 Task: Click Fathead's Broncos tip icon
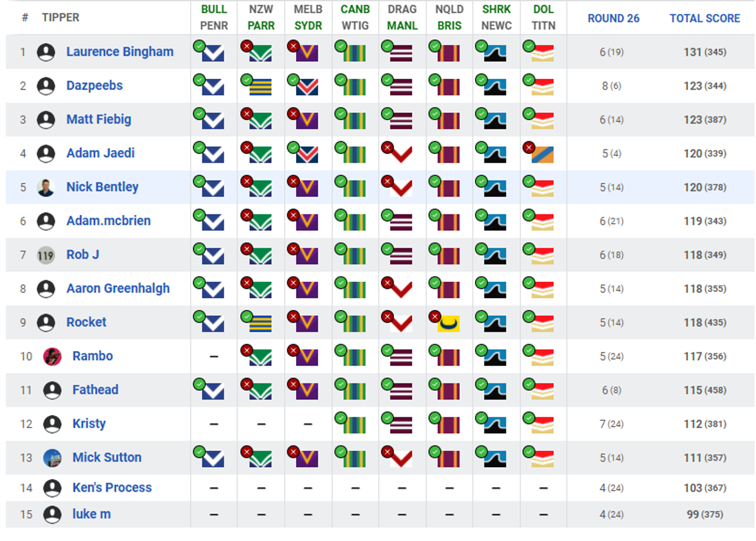(448, 390)
